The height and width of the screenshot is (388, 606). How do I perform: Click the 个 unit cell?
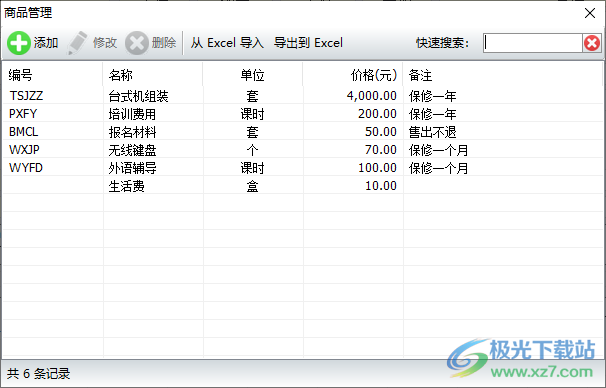(x=252, y=150)
